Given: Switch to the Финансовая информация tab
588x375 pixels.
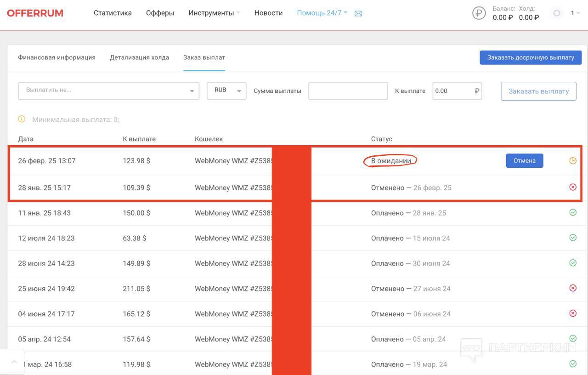Looking at the screenshot, I should (x=57, y=58).
